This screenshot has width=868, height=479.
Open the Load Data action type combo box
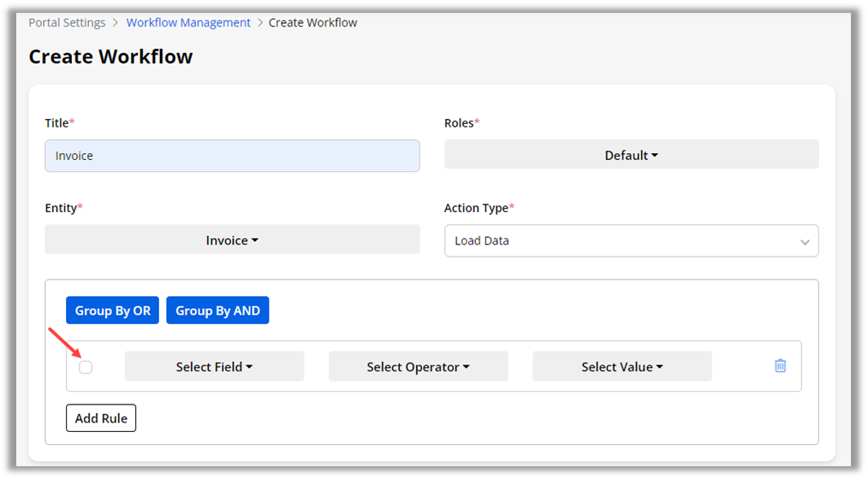tap(631, 241)
